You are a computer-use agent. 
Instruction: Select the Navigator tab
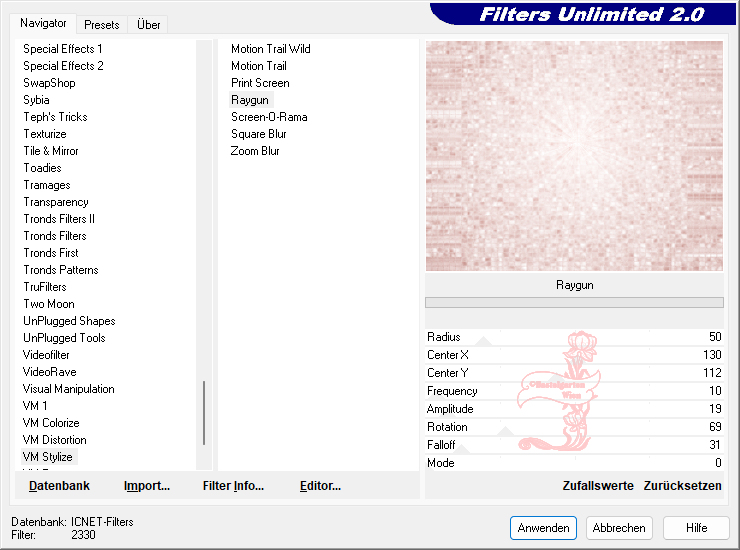pyautogui.click(x=44, y=23)
